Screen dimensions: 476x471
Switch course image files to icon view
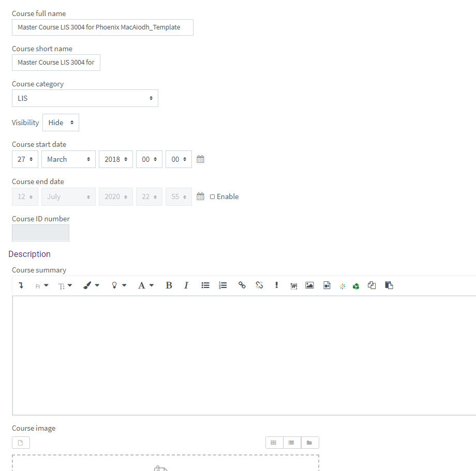pyautogui.click(x=274, y=443)
